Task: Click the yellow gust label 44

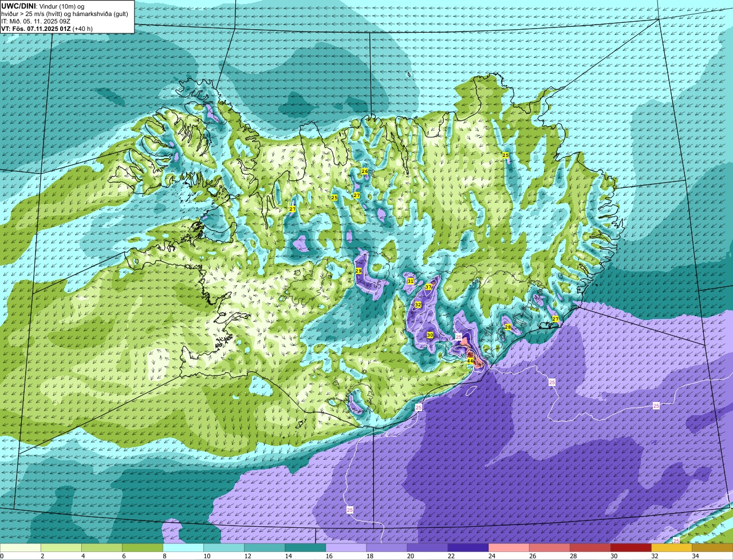Action: [470, 361]
